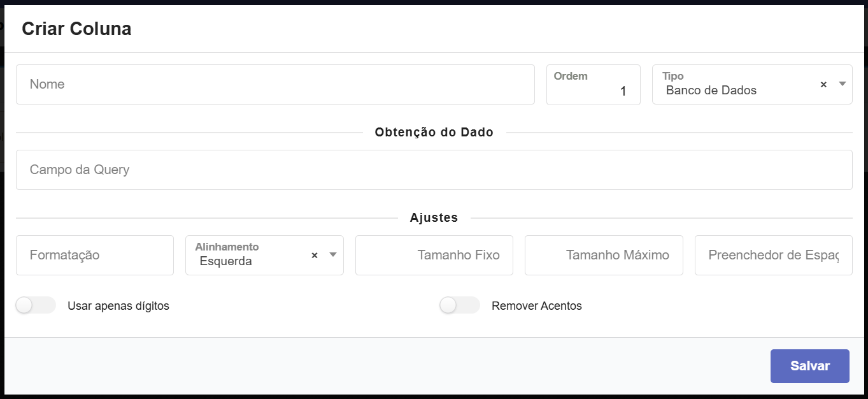Viewport: 868px width, 399px height.
Task: Focus the Nome input field
Action: pyautogui.click(x=275, y=84)
